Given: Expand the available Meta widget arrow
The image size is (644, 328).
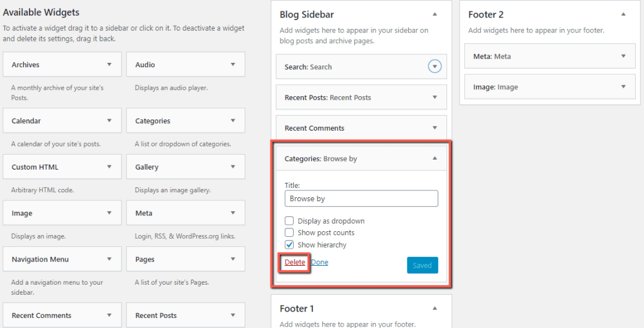Looking at the screenshot, I should pyautogui.click(x=233, y=212).
